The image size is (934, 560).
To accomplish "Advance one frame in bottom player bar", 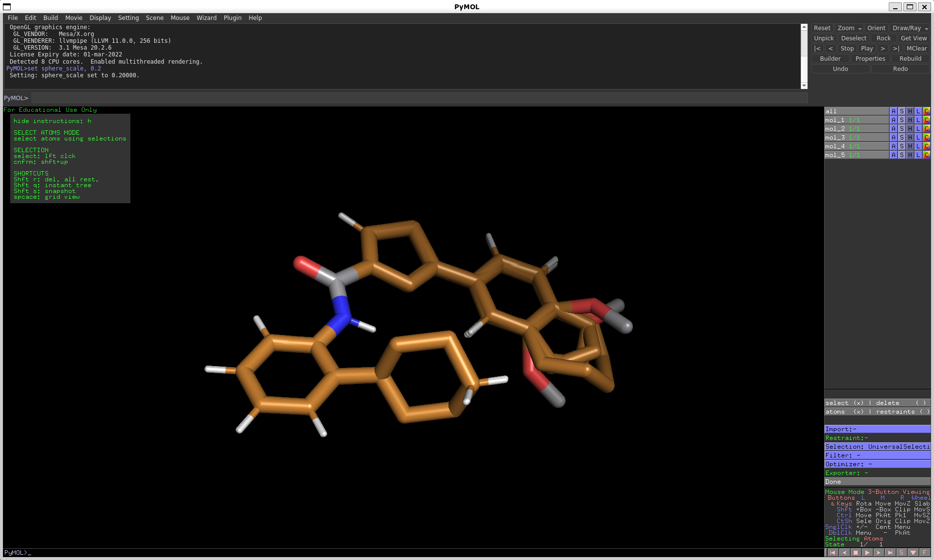I will click(x=879, y=553).
